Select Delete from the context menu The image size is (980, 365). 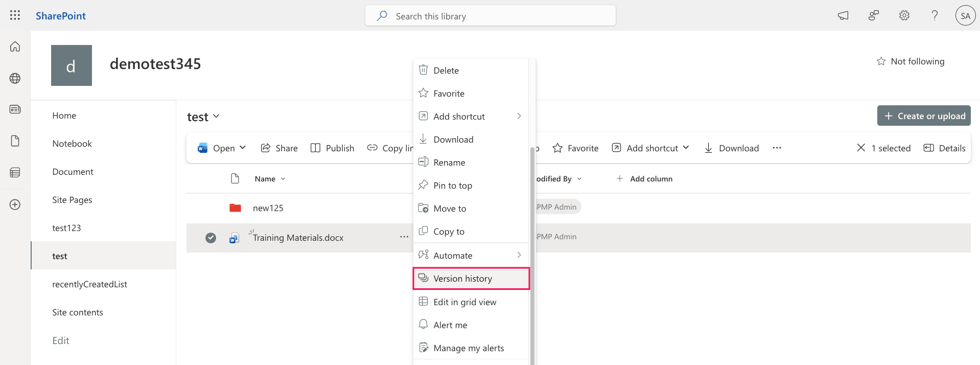click(x=471, y=71)
